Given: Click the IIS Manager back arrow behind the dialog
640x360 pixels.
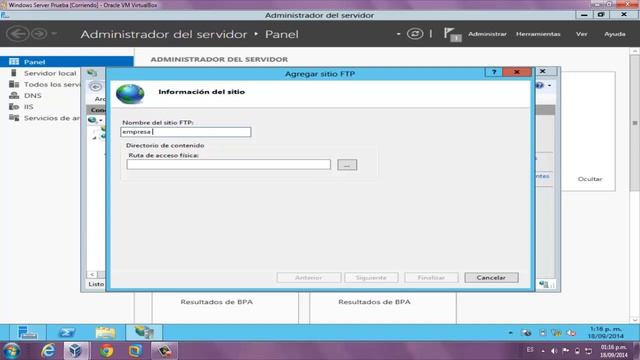Looking at the screenshot, I should [96, 87].
